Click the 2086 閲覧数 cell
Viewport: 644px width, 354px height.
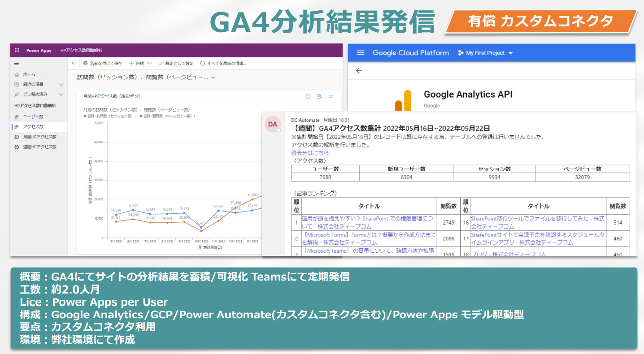[448, 238]
